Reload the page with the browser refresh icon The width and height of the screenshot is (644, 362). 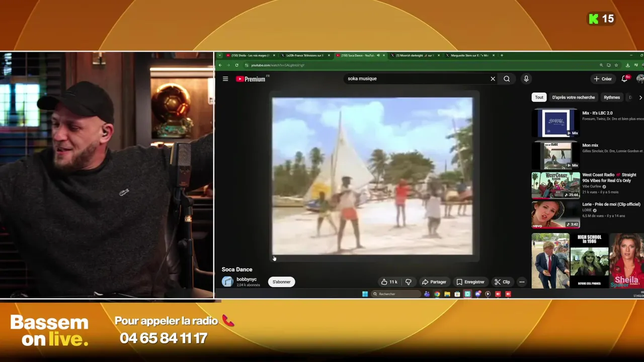[x=236, y=65]
